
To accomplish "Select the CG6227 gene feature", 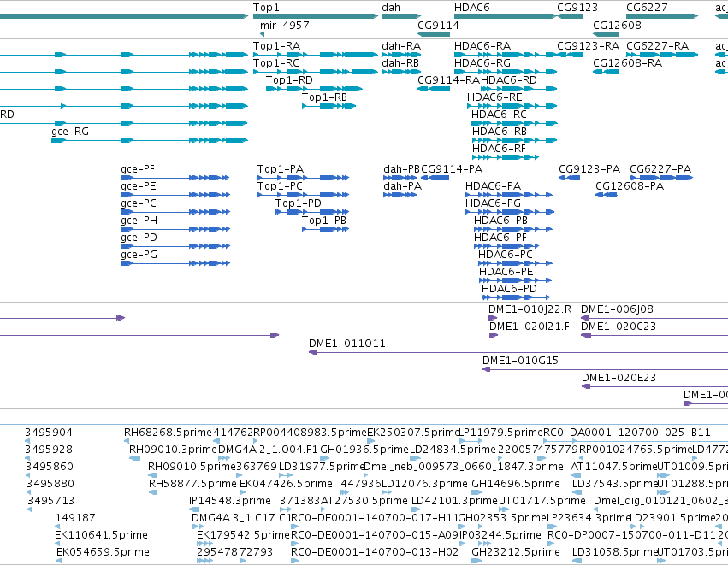I will (662, 16).
